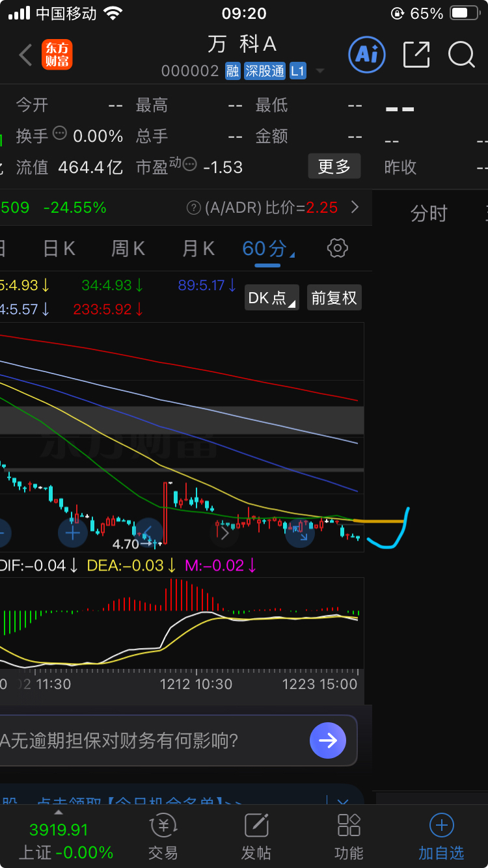This screenshot has height=868, width=488.
Task: Tap the info circle next to 市盈动
Action: (x=189, y=164)
